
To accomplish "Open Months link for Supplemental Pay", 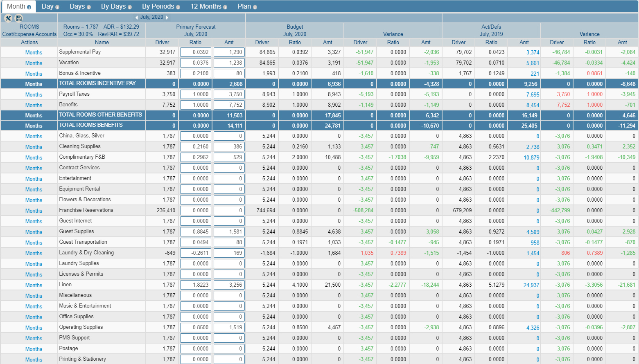I will tap(34, 52).
